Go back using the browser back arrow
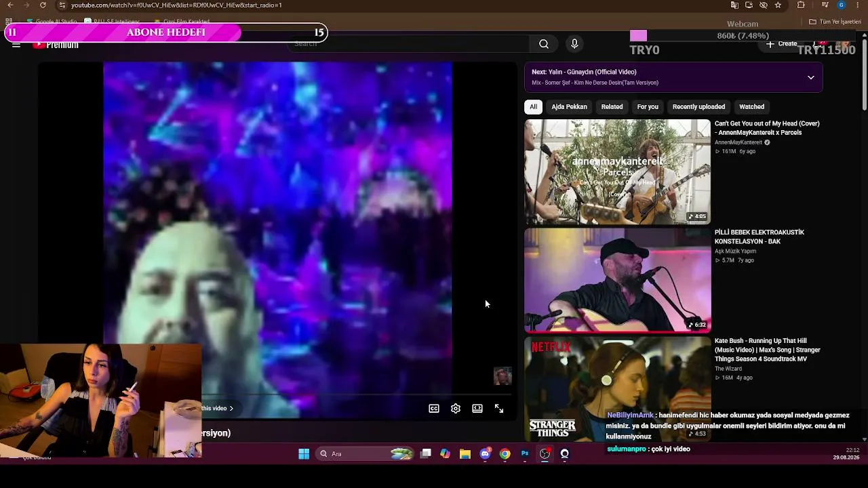868x488 pixels. click(x=10, y=5)
